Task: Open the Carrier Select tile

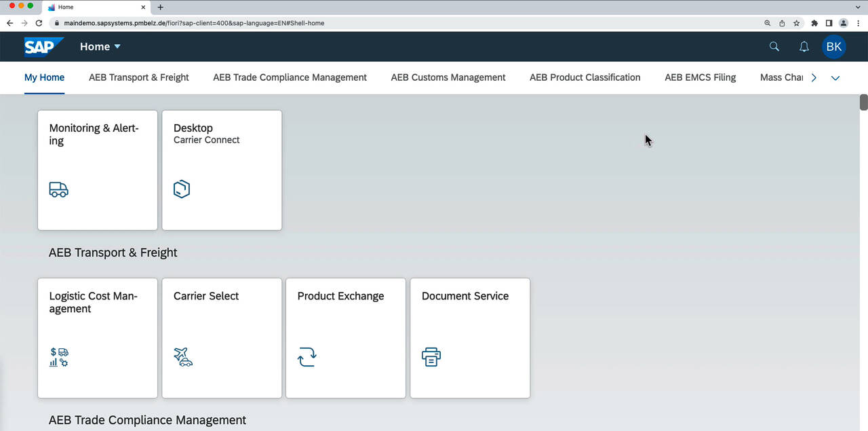Action: 222,337
